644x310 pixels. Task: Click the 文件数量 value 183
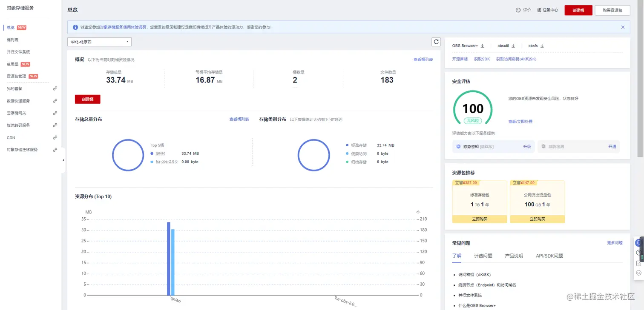(387, 80)
